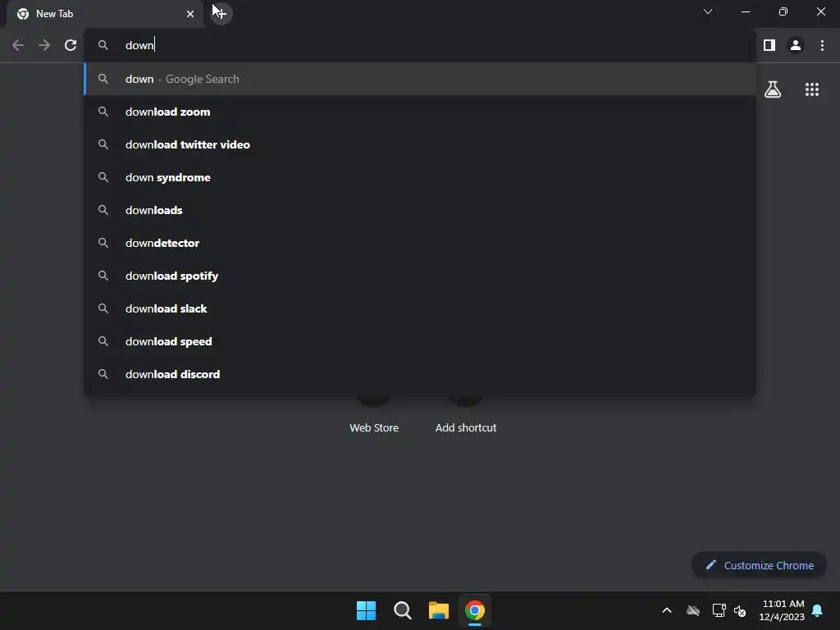Viewport: 840px width, 630px height.
Task: Click the search icon in address bar
Action: tap(103, 45)
